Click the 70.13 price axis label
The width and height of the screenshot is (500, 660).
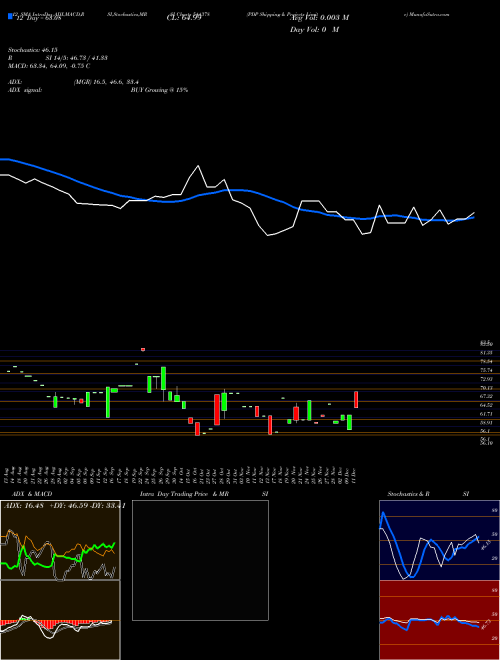pyautogui.click(x=486, y=388)
